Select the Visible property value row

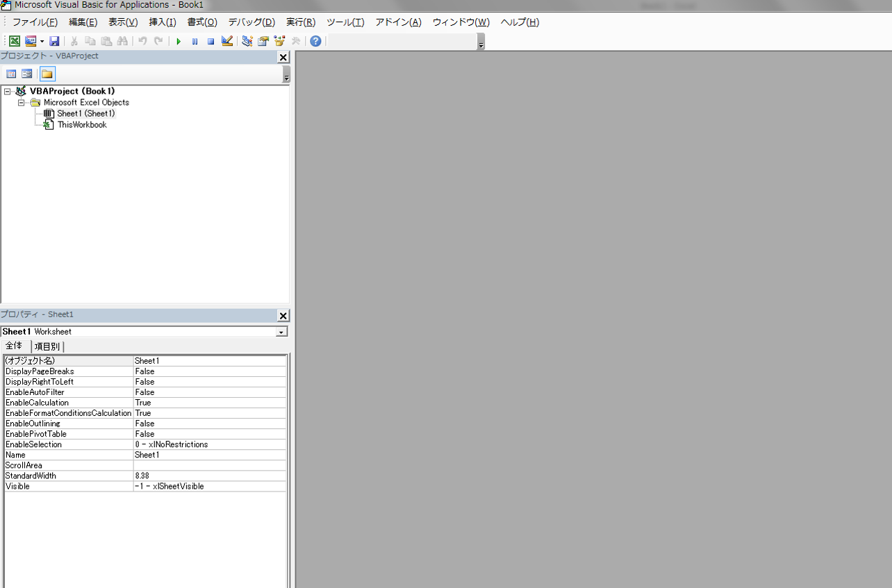point(208,486)
